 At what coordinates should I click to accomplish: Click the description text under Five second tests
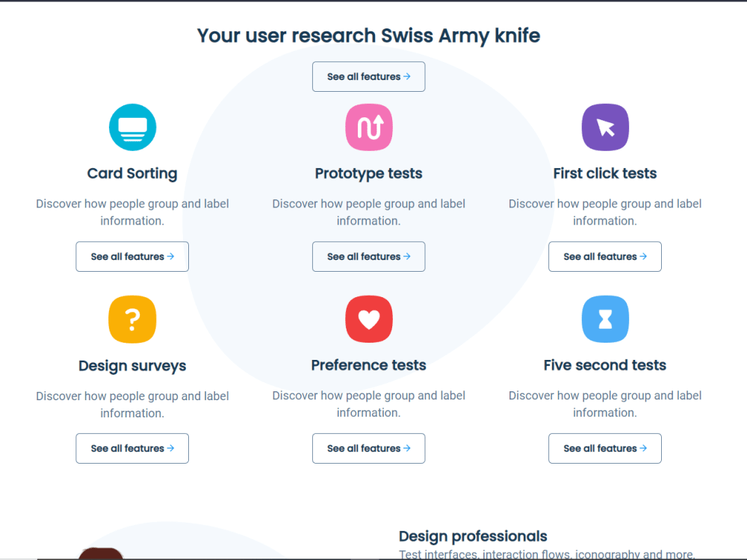[605, 404]
